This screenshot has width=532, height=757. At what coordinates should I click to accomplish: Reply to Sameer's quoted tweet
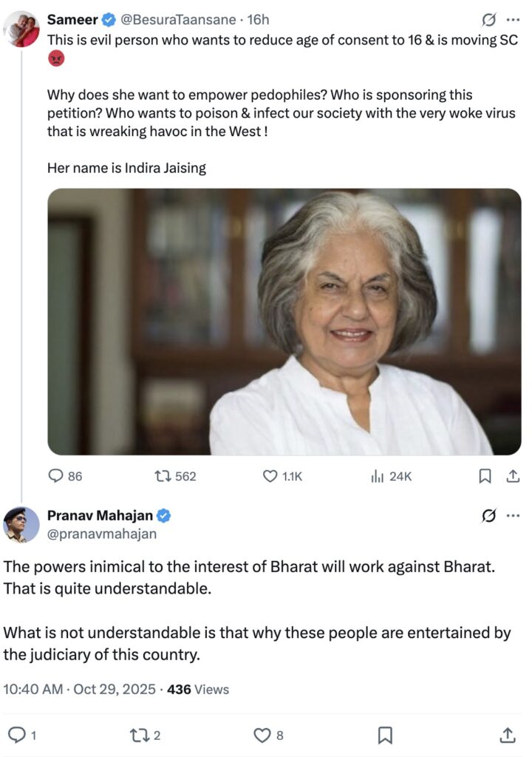pos(56,477)
